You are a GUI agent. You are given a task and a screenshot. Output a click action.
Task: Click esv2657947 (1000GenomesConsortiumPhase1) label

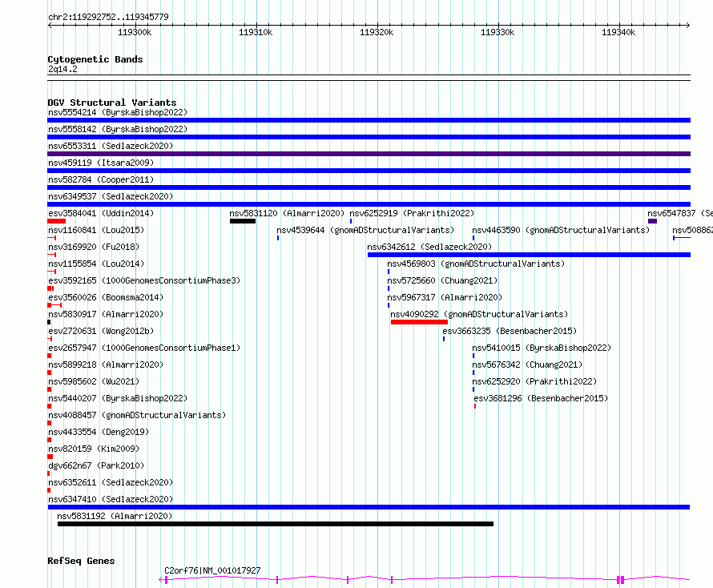(x=144, y=348)
